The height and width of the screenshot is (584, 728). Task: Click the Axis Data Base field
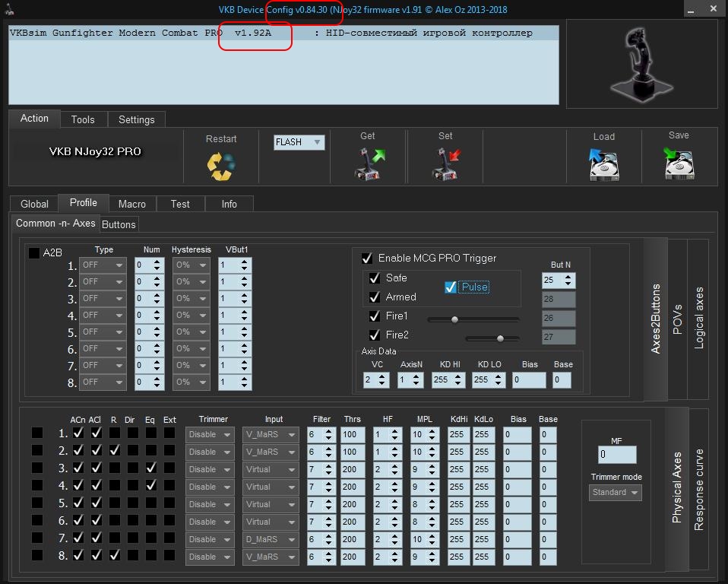[x=562, y=380]
